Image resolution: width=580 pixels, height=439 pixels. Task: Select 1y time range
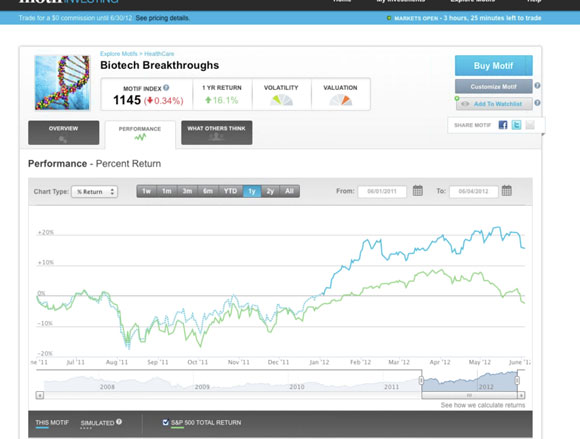click(x=252, y=191)
